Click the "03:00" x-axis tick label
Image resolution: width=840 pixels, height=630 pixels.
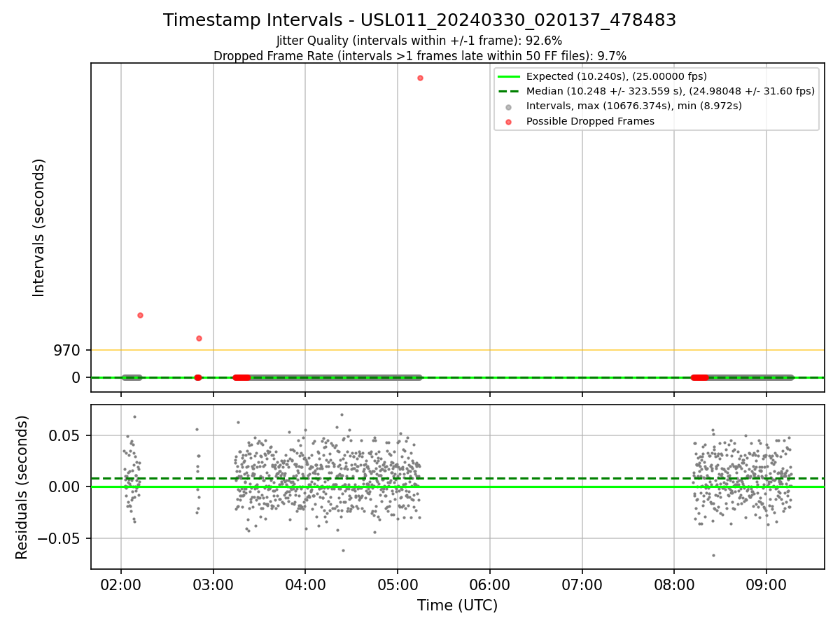213,585
